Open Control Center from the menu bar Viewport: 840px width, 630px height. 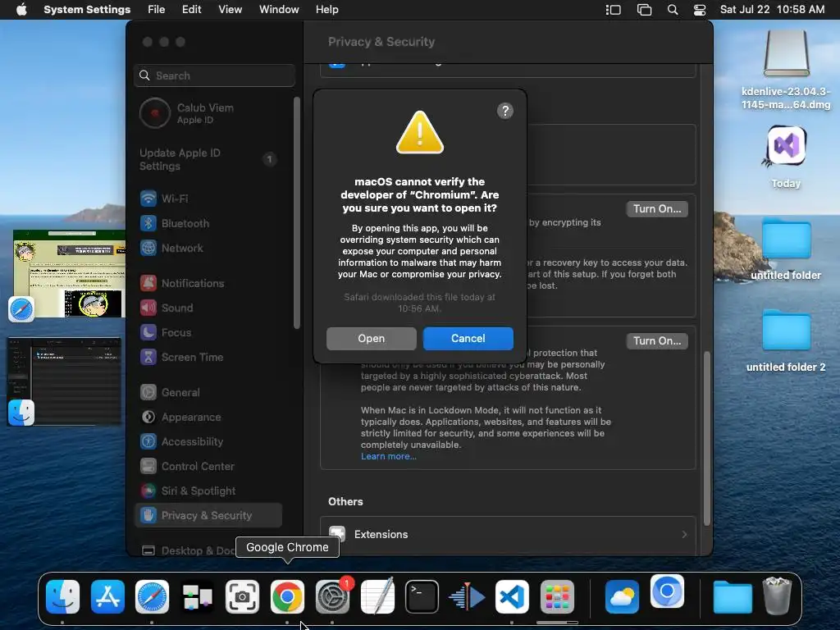point(700,10)
